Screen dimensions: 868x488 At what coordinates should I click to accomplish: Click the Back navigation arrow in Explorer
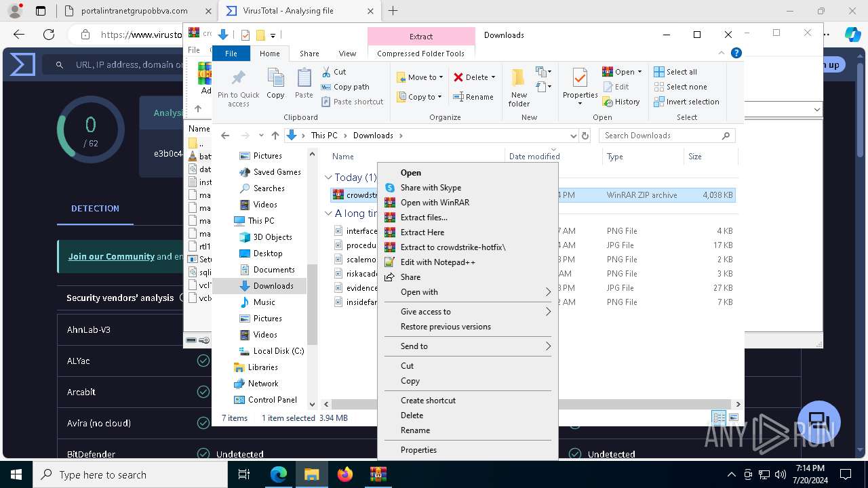point(225,136)
